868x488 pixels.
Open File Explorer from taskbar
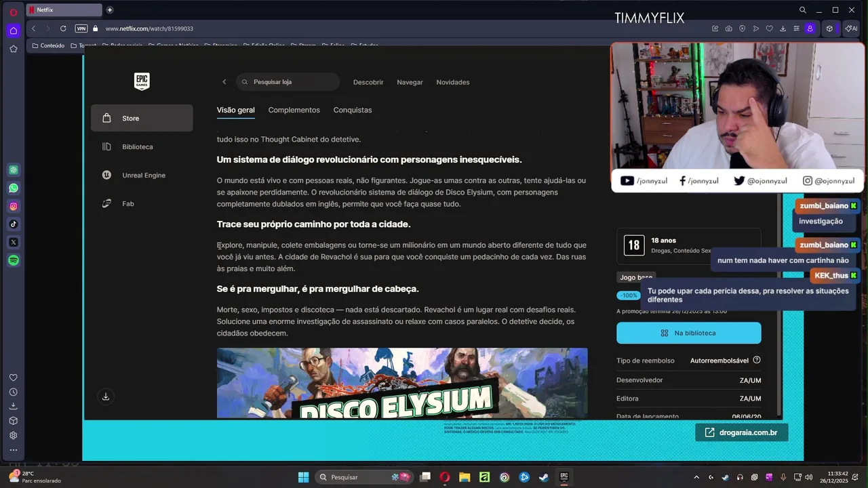click(x=465, y=477)
